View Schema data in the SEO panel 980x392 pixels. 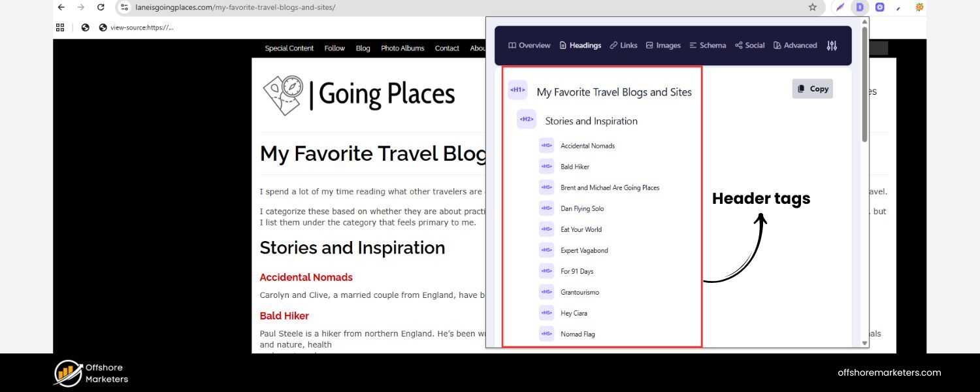[x=707, y=45]
